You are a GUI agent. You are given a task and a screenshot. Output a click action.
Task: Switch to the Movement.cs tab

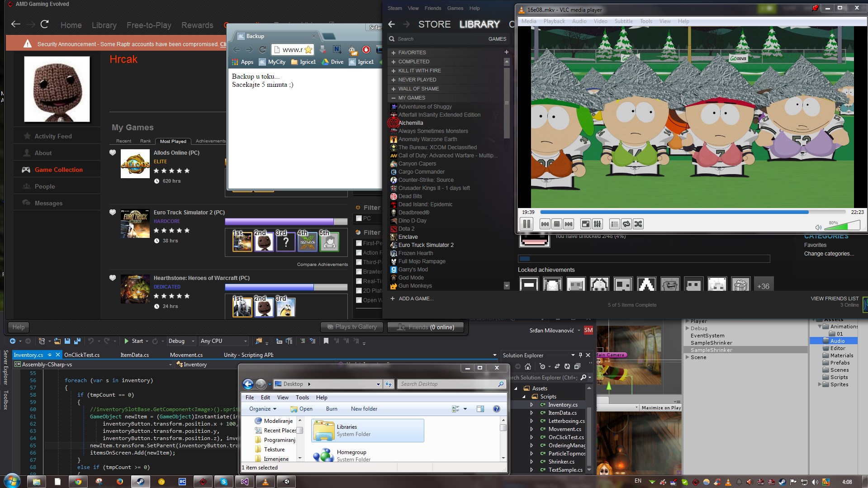186,355
